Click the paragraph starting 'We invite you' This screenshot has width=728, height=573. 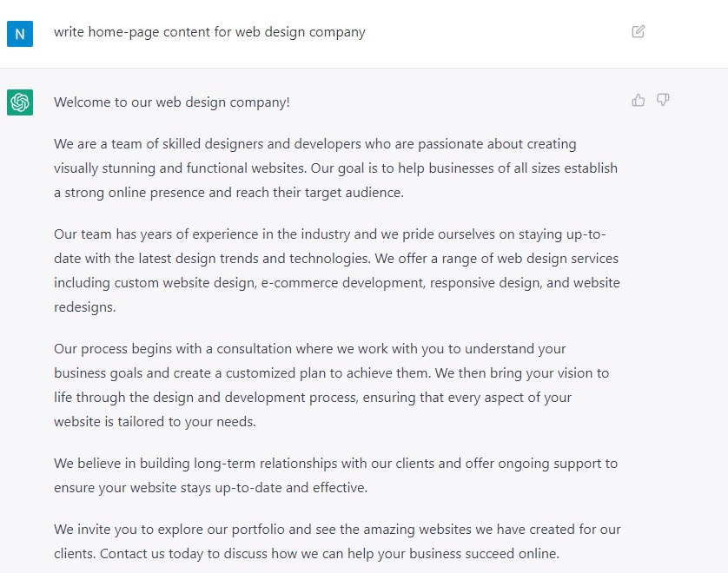(x=337, y=542)
